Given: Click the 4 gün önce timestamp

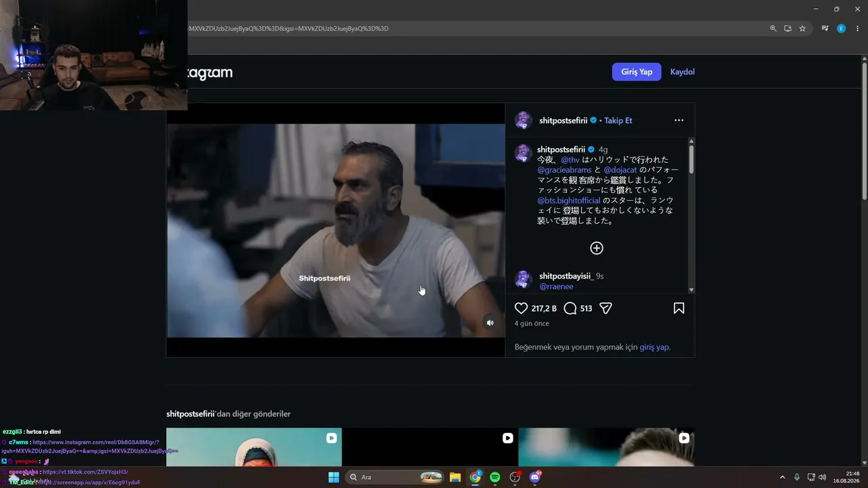Looking at the screenshot, I should pos(532,324).
